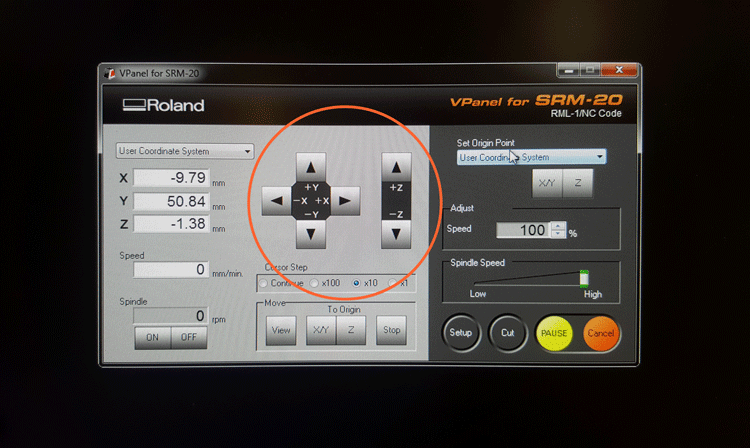
Task: Select x100 cursor step
Action: pos(314,284)
